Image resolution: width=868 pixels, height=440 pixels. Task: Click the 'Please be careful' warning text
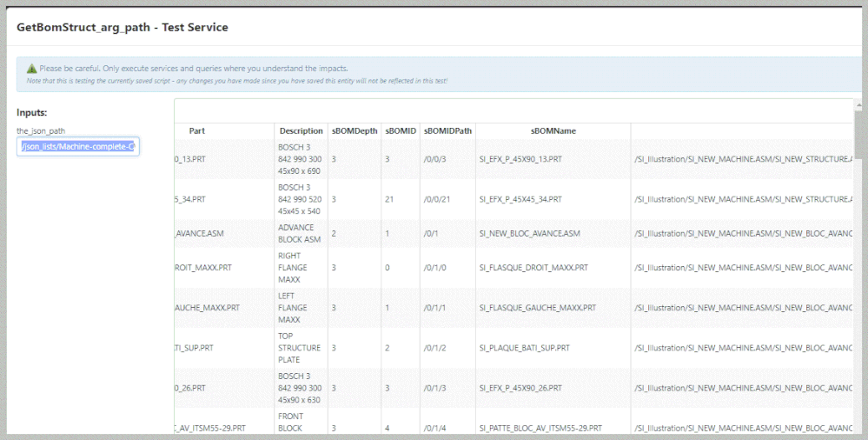194,69
